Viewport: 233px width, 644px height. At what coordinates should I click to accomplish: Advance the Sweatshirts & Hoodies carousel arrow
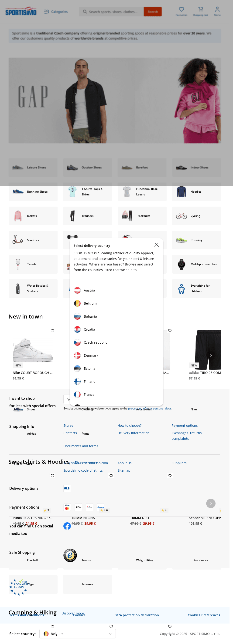coord(211,503)
